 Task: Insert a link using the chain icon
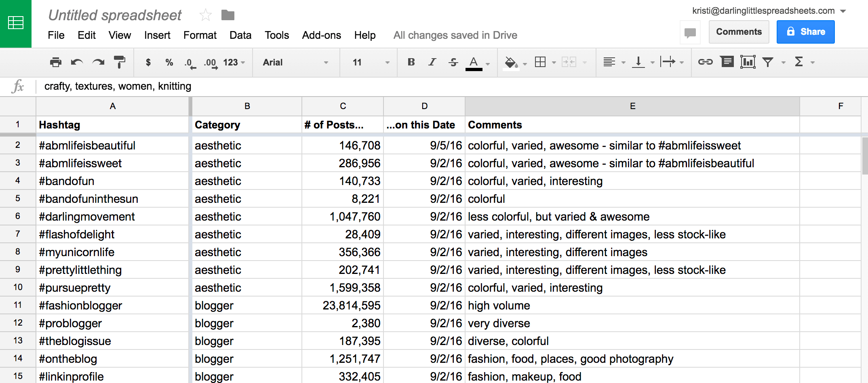(705, 62)
